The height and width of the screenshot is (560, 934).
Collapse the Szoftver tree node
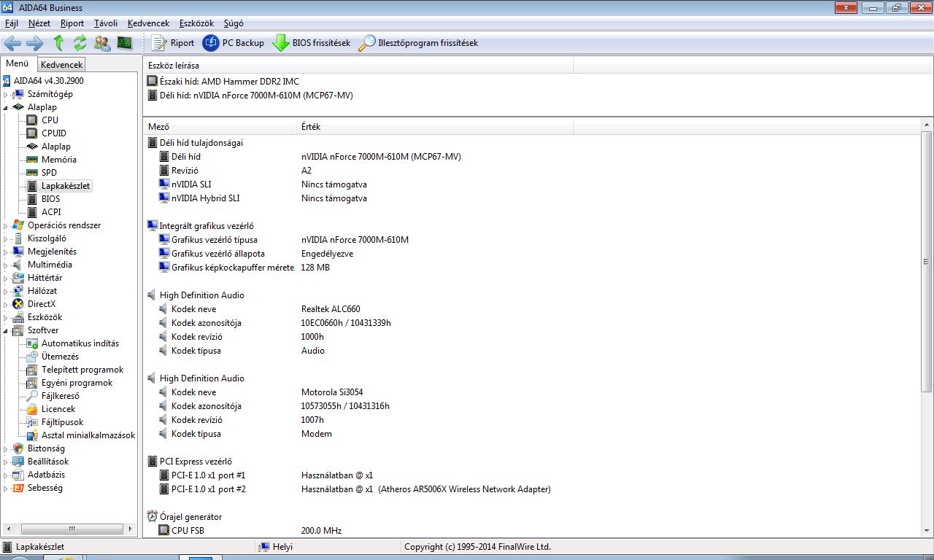[x=6, y=330]
